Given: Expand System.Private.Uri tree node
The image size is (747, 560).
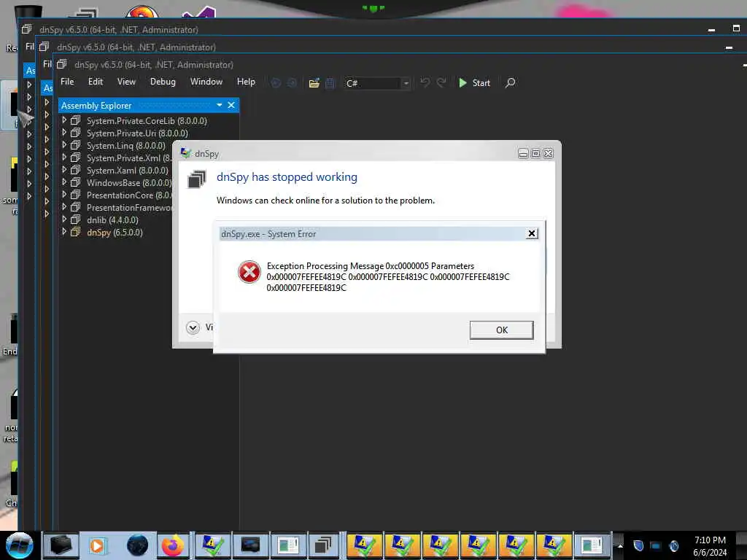Looking at the screenshot, I should (x=64, y=133).
